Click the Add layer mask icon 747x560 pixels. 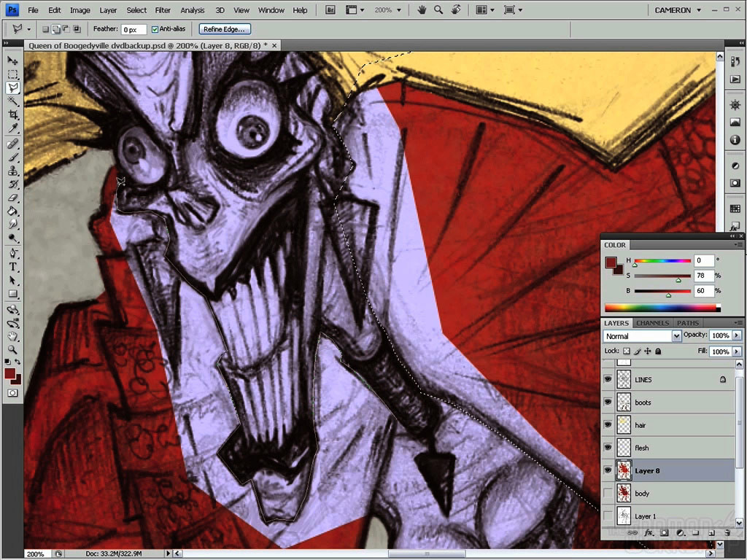[665, 533]
